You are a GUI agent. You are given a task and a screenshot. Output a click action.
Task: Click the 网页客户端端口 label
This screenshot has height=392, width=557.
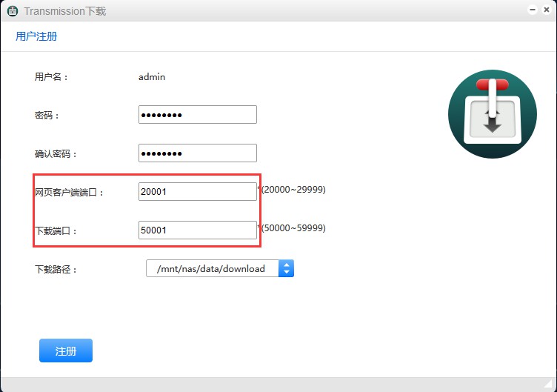[x=70, y=193]
